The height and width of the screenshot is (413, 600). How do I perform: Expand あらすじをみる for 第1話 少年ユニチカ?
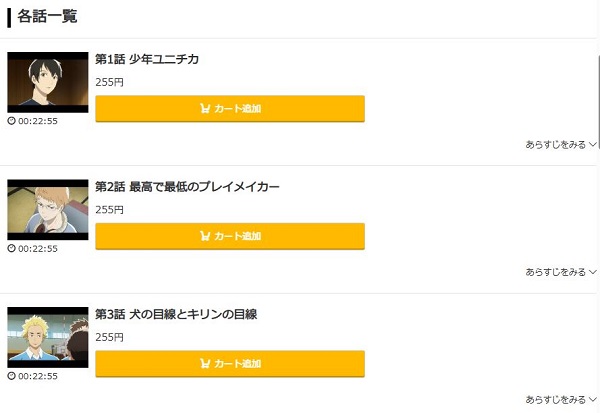[560, 144]
